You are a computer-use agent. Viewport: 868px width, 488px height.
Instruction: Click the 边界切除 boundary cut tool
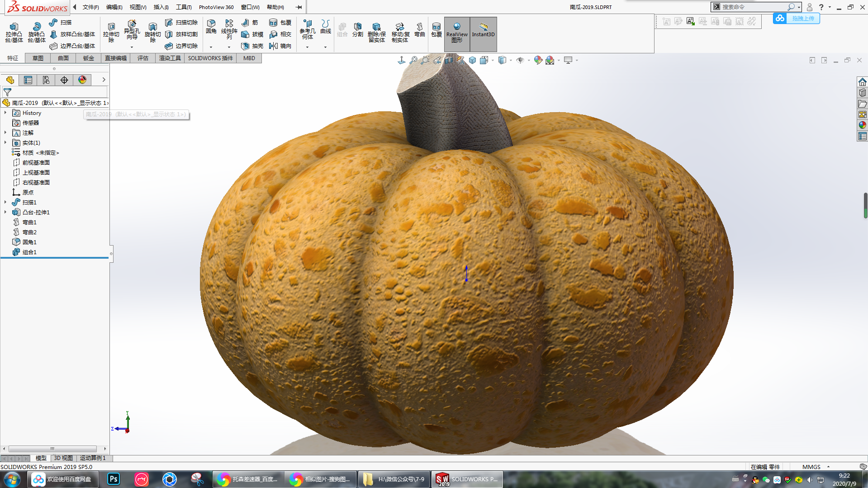point(181,46)
